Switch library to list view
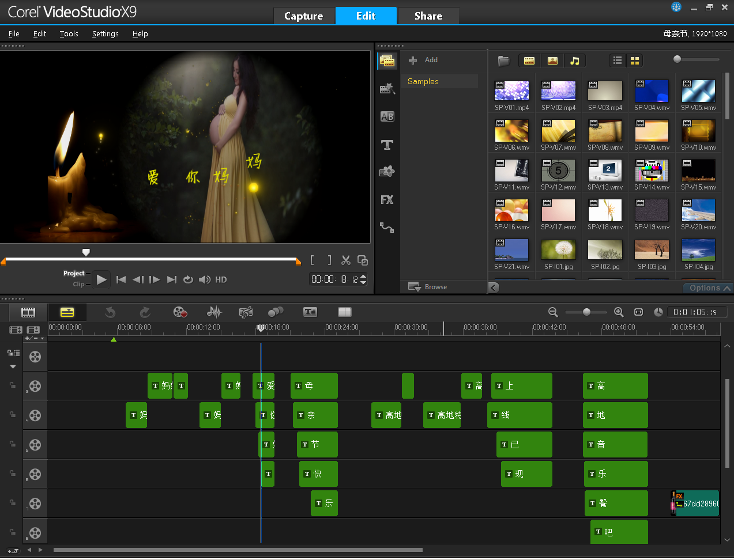The width and height of the screenshot is (734, 560). [x=618, y=60]
